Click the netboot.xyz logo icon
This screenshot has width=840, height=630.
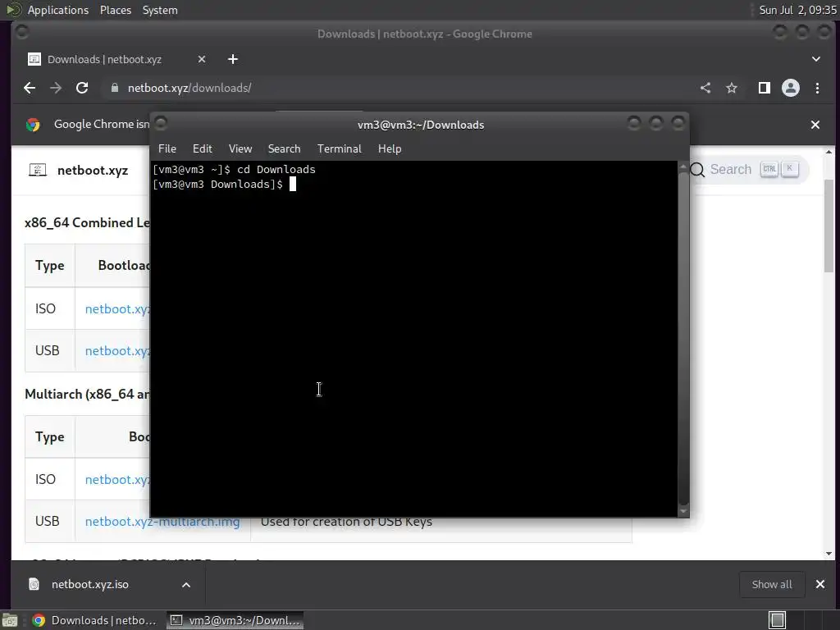point(38,171)
